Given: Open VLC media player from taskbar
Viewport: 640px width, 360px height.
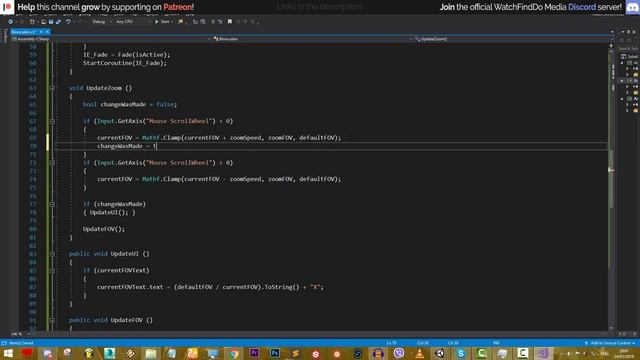Looking at the screenshot, I should 419,353.
